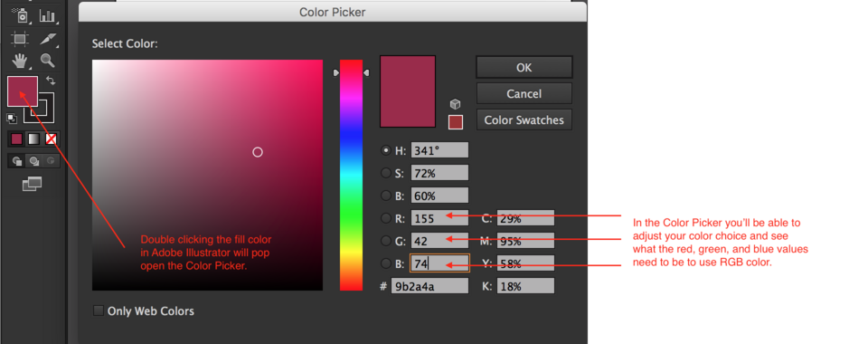Click the default fill and stroke icon
The height and width of the screenshot is (344, 868).
tap(12, 118)
